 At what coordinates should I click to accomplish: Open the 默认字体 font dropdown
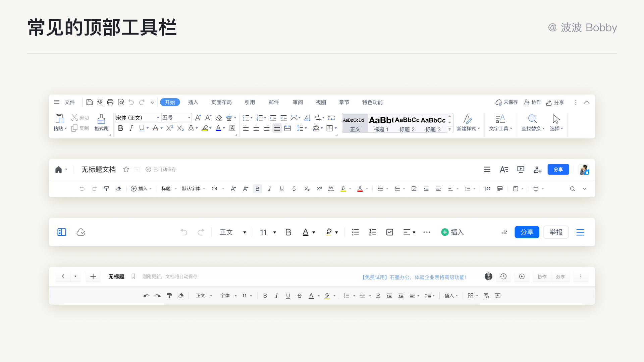click(194, 189)
